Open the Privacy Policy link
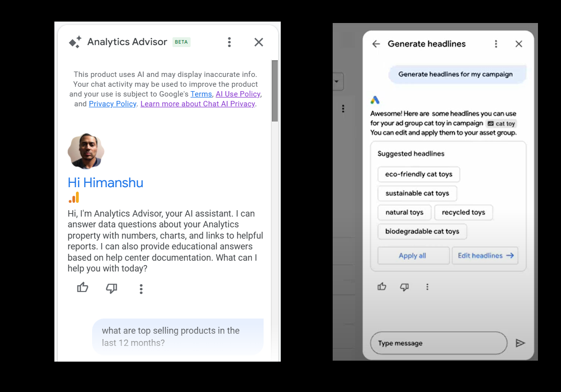 click(x=112, y=103)
